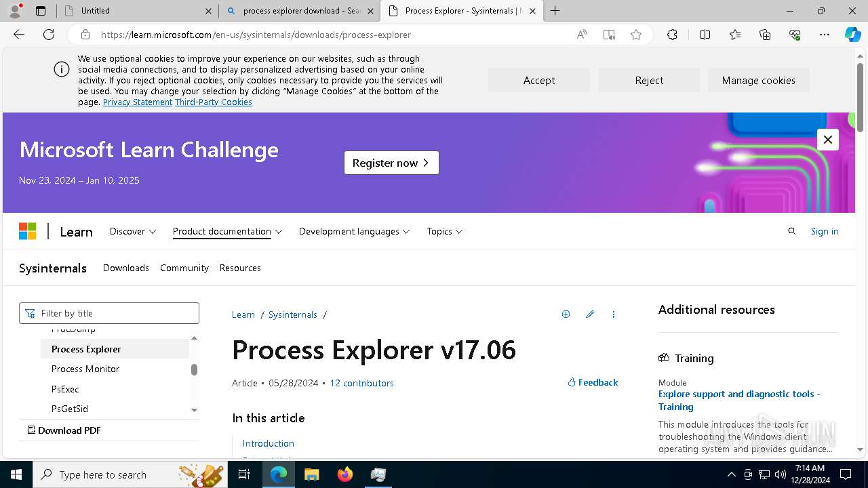Viewport: 868px width, 488px height.
Task: Click the volume icon in system tray
Action: point(781,474)
